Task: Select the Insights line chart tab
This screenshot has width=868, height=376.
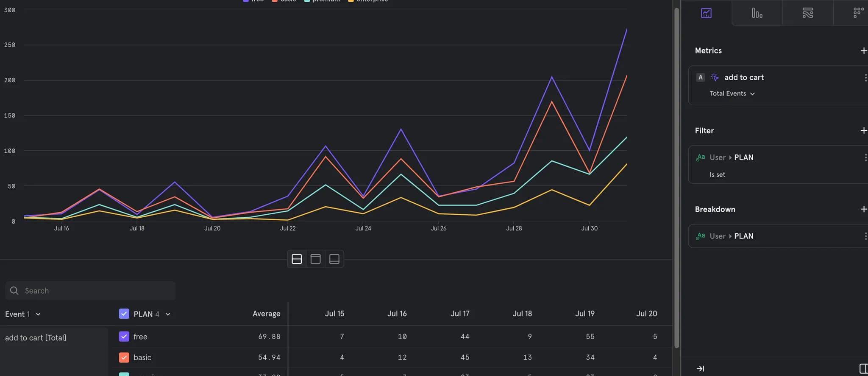Action: (706, 13)
